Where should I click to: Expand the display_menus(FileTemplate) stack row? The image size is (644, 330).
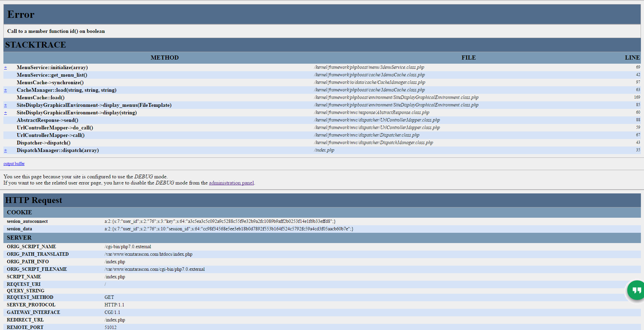[5, 105]
